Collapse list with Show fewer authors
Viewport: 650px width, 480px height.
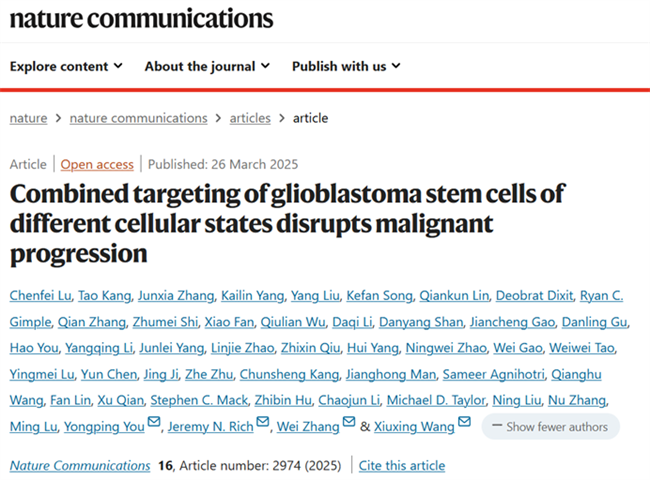(x=550, y=426)
